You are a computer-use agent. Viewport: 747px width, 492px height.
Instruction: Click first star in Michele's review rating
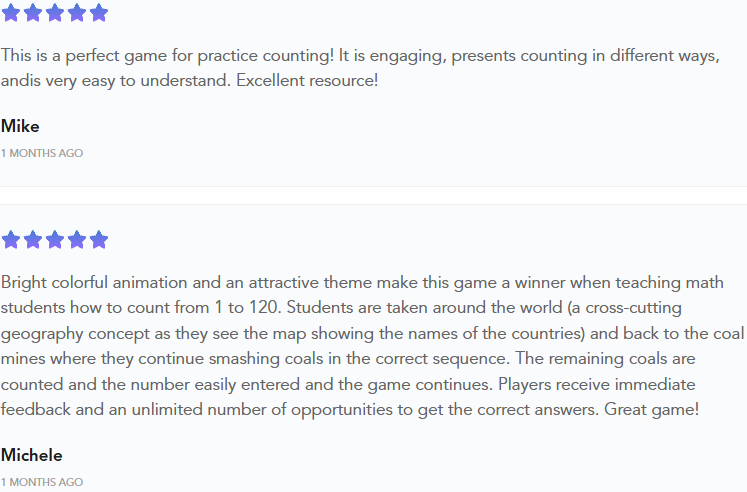tap(11, 240)
